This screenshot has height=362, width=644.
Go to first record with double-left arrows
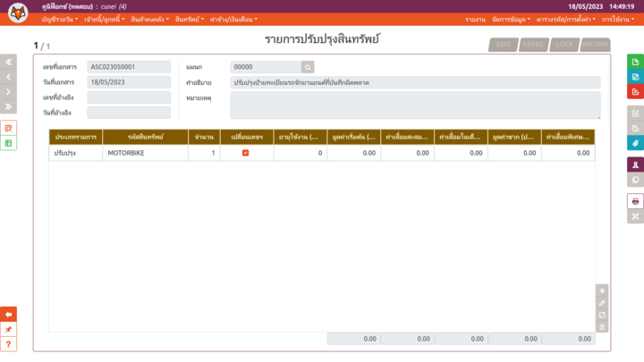point(8,62)
